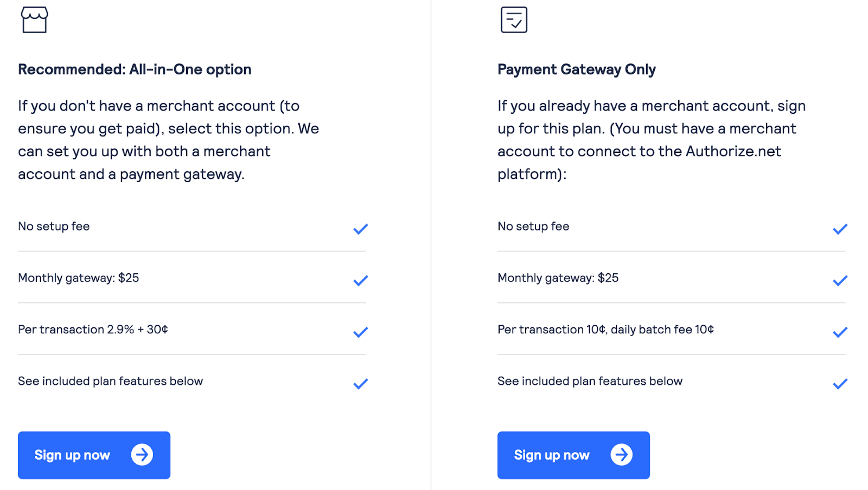Click checkmark next to Gateway Only Monthly gateway $25
This screenshot has height=490, width=868.
click(840, 280)
